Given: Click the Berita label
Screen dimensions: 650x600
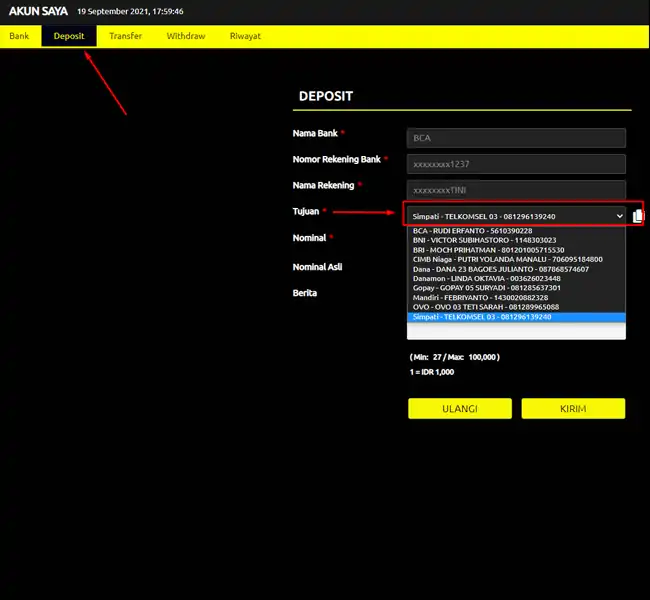Looking at the screenshot, I should coord(305,293).
